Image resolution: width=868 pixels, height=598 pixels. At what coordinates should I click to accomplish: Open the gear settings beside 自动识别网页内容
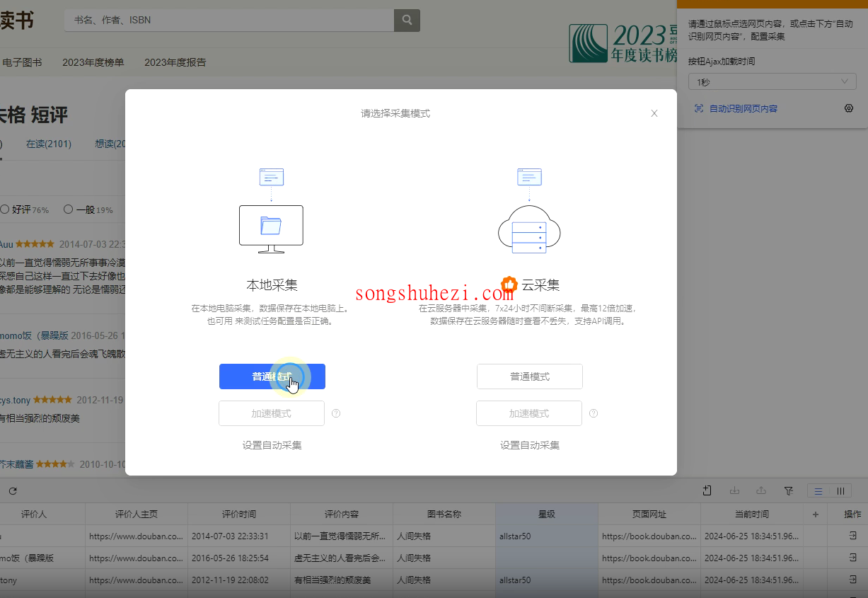point(849,108)
